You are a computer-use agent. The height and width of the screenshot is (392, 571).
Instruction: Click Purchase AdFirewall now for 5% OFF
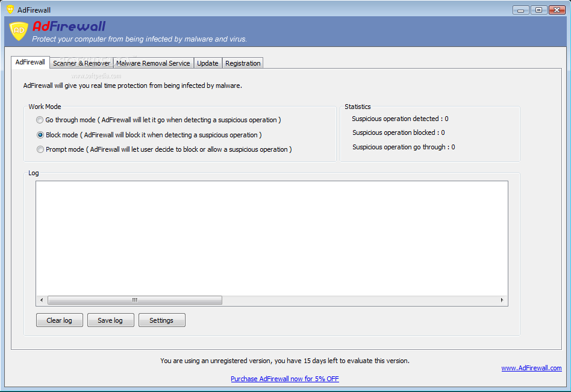[285, 379]
